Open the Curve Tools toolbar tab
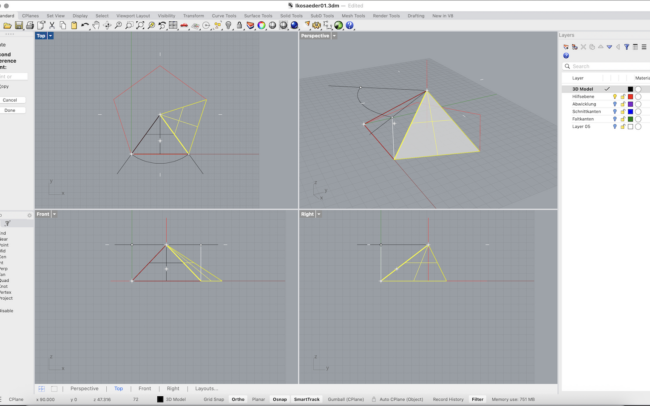The image size is (650, 406). coord(226,16)
